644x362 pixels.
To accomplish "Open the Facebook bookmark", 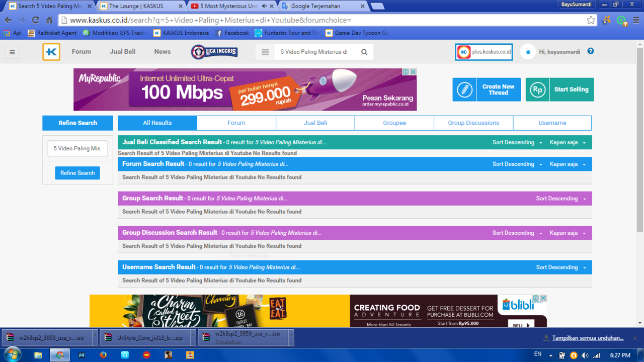I will pyautogui.click(x=232, y=33).
